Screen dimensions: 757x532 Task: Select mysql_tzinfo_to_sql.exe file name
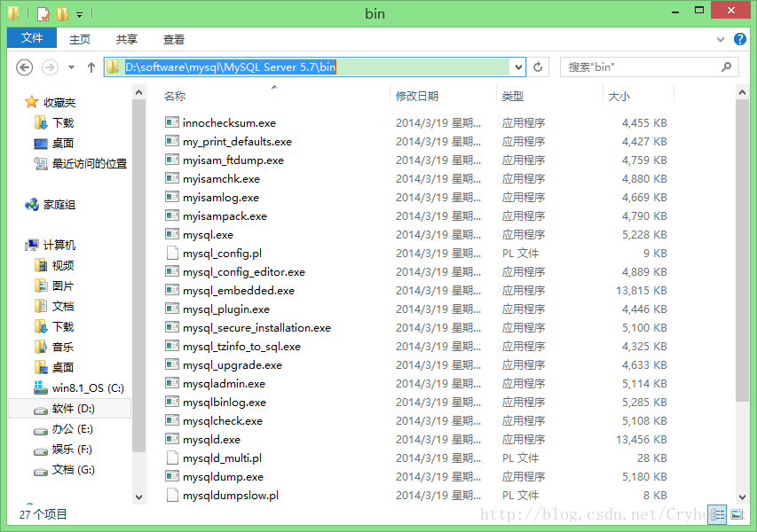tap(242, 347)
